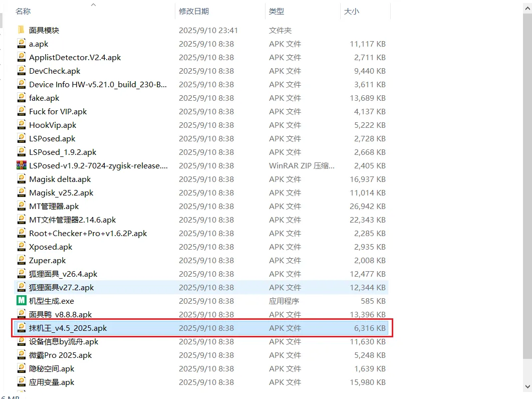Select file name Xposed.apk
Viewport: 532px width, 399px height.
pos(51,247)
